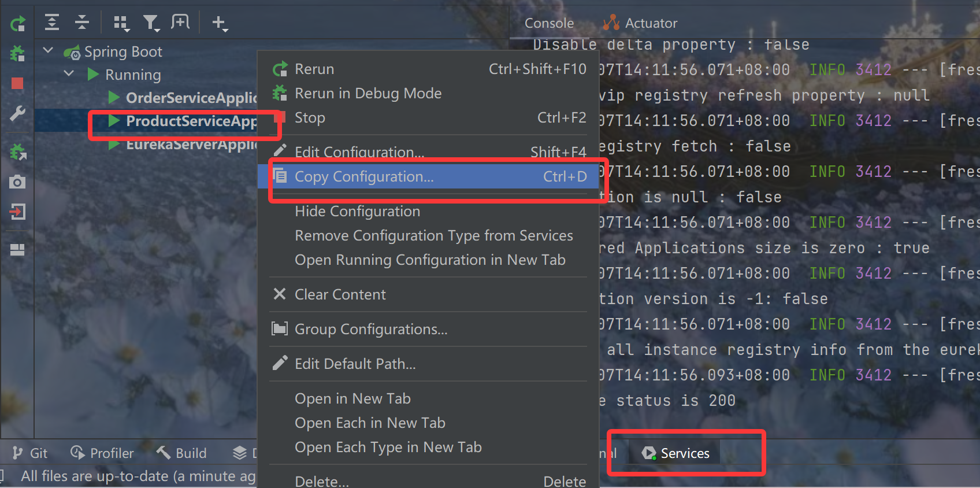The height and width of the screenshot is (488, 980).
Task: Click the Open in New Tab toolbar icon
Action: tap(180, 23)
